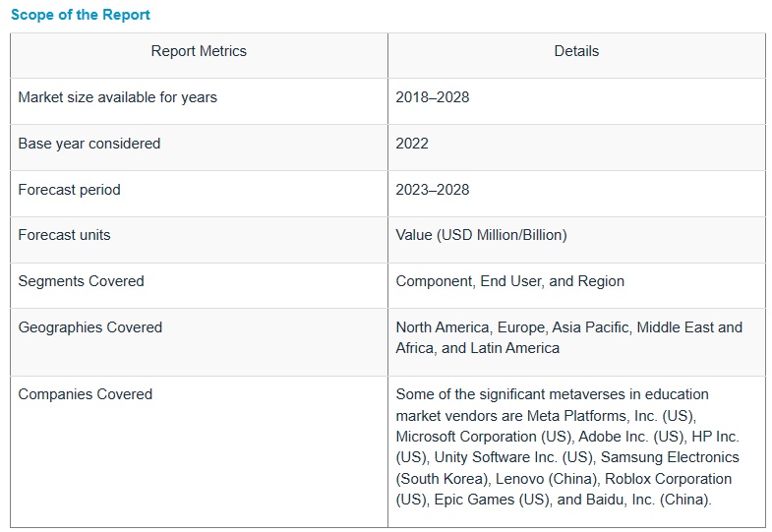The width and height of the screenshot is (772, 532).
Task: Click Microsoft Corporation (US) in the companies list
Action: [484, 436]
